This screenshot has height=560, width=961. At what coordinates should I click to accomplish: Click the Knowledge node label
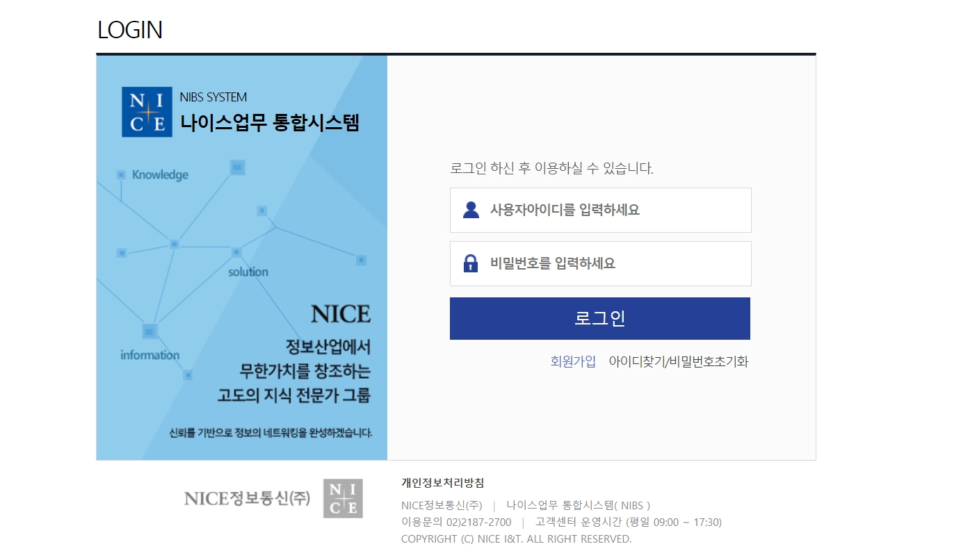coord(160,174)
